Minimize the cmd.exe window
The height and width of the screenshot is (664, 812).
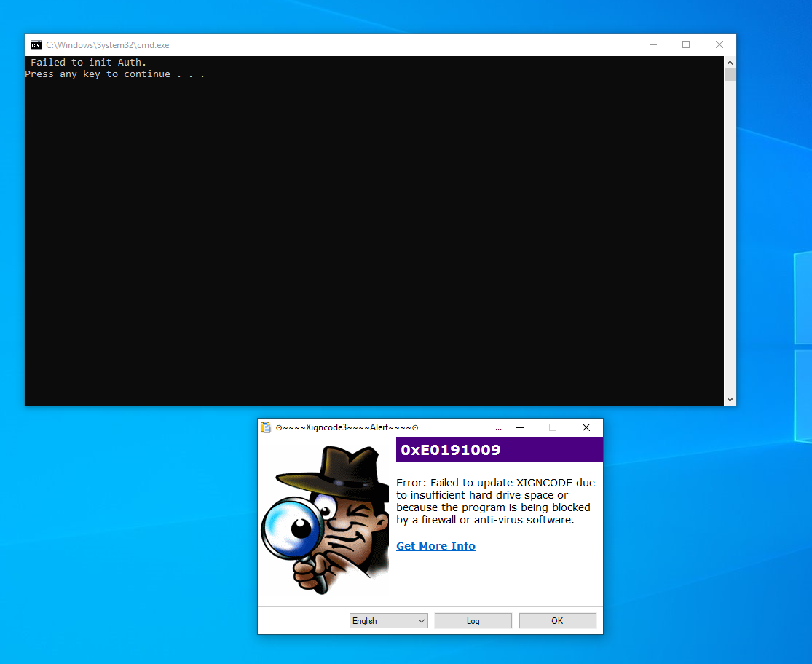tap(653, 45)
